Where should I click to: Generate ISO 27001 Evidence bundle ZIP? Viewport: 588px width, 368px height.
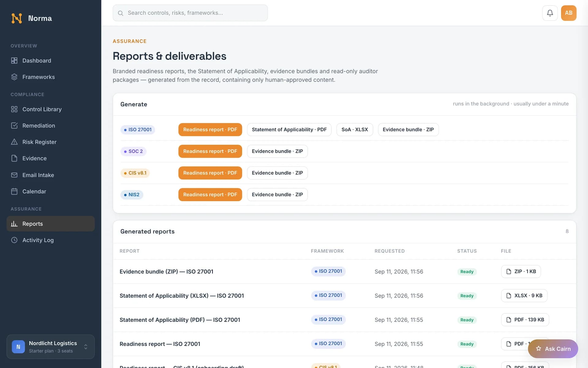point(408,130)
